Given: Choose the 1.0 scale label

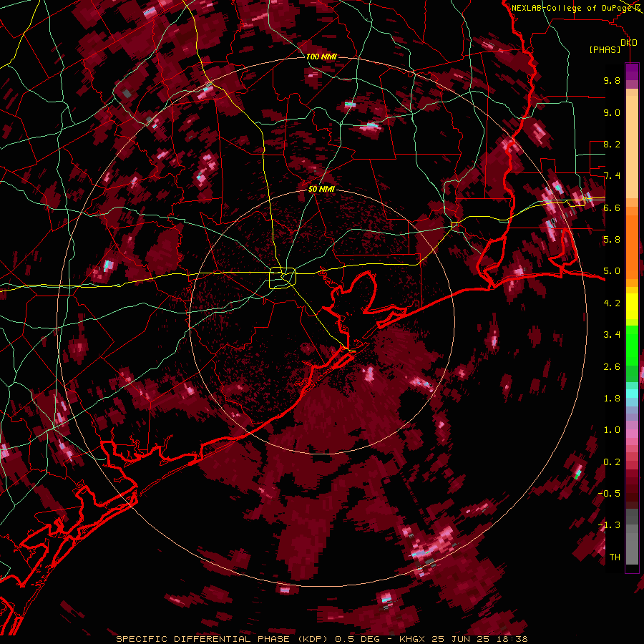Looking at the screenshot, I should [612, 430].
